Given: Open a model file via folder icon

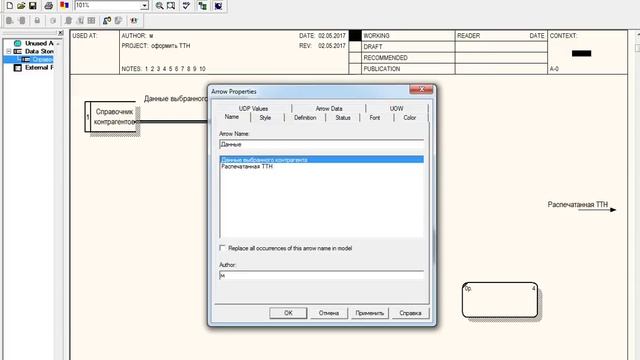Looking at the screenshot, I should (x=21, y=6).
